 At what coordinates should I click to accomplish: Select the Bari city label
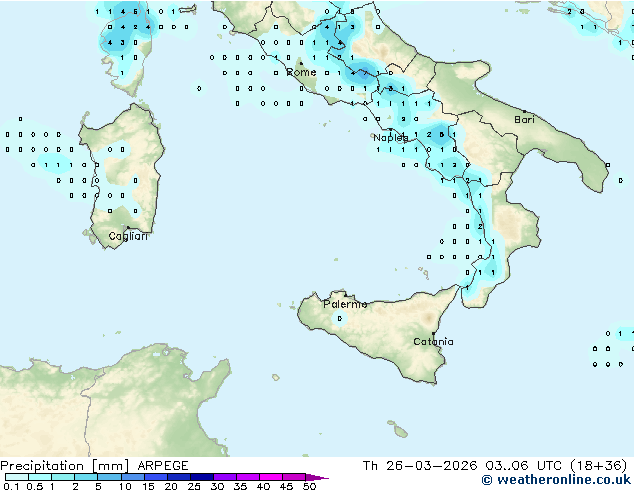click(x=524, y=119)
